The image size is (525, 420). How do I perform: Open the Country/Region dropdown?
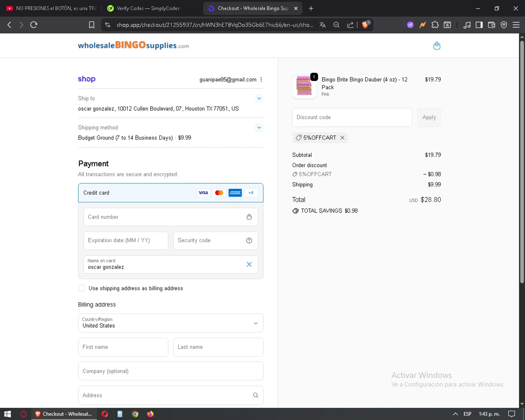pos(171,323)
